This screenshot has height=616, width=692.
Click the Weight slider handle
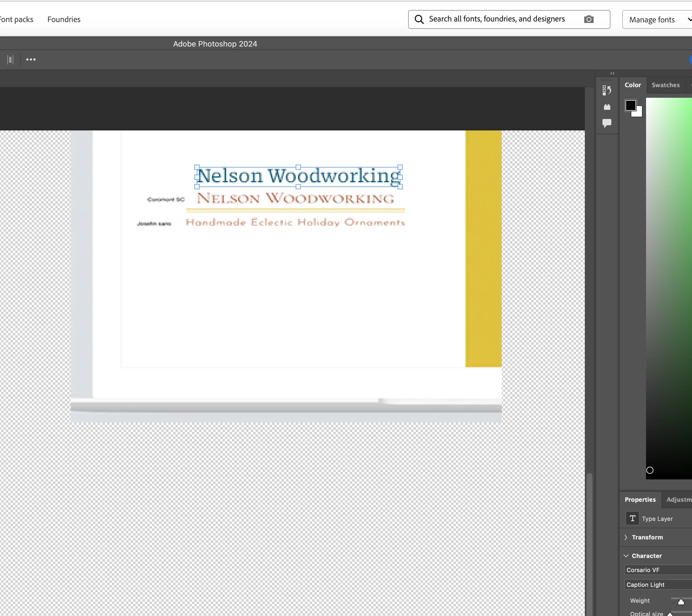tap(681, 602)
